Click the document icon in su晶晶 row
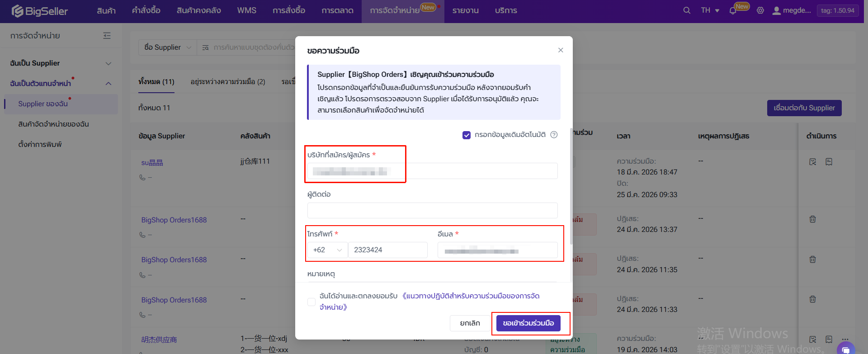Viewport: 868px width, 354px height. pos(829,162)
